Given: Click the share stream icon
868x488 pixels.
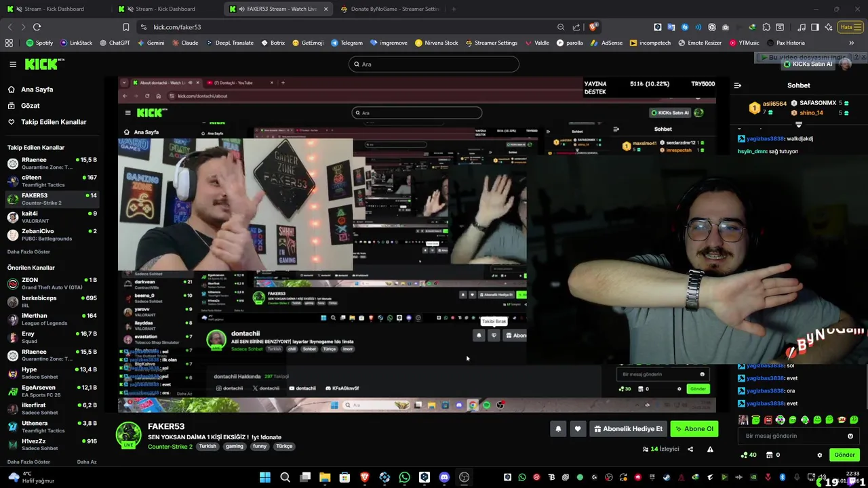Looking at the screenshot, I should [690, 449].
